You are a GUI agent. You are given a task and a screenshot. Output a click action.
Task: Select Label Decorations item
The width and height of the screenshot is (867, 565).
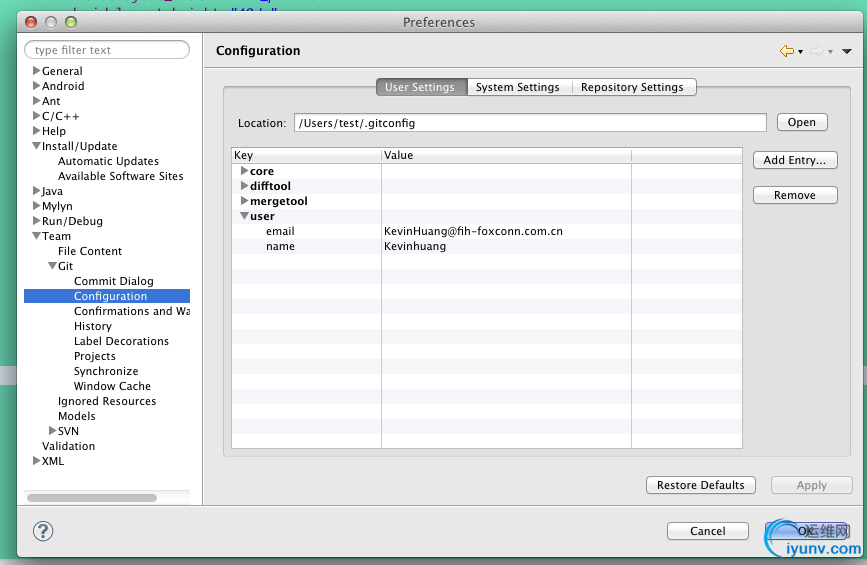[x=122, y=341]
